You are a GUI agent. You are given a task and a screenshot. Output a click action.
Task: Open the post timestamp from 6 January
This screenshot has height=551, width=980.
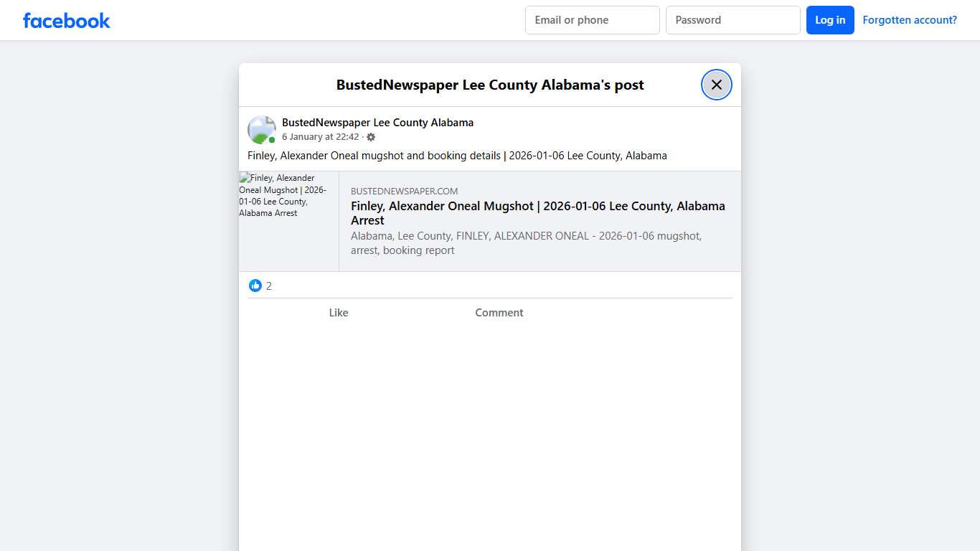point(320,136)
